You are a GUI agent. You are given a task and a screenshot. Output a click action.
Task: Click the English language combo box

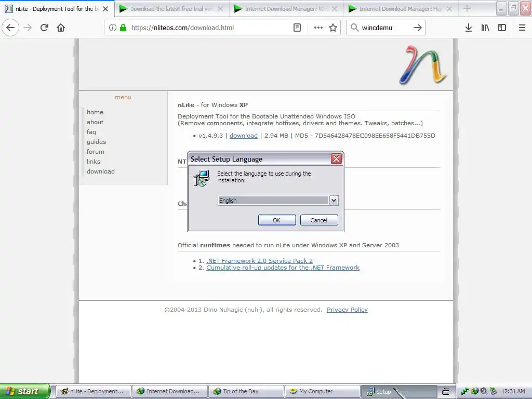pyautogui.click(x=277, y=200)
